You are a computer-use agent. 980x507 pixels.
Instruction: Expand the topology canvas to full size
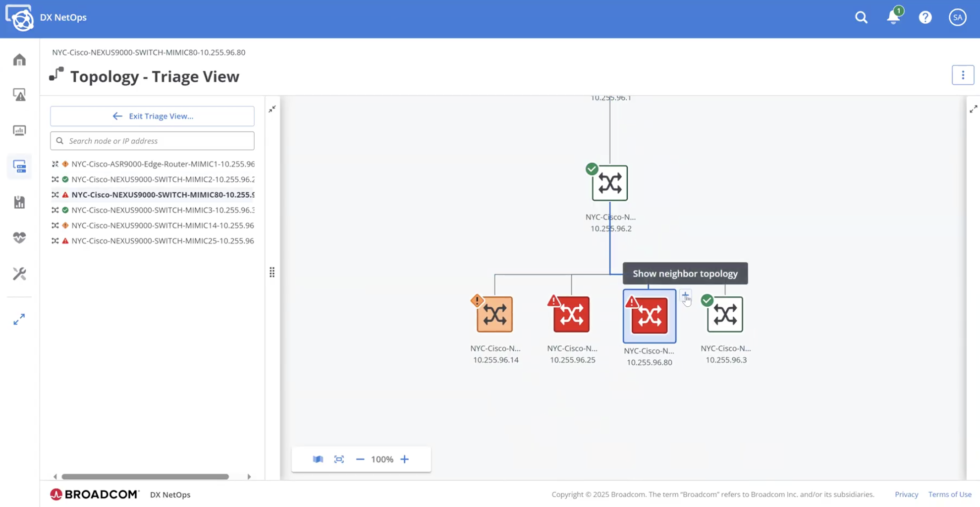click(973, 109)
